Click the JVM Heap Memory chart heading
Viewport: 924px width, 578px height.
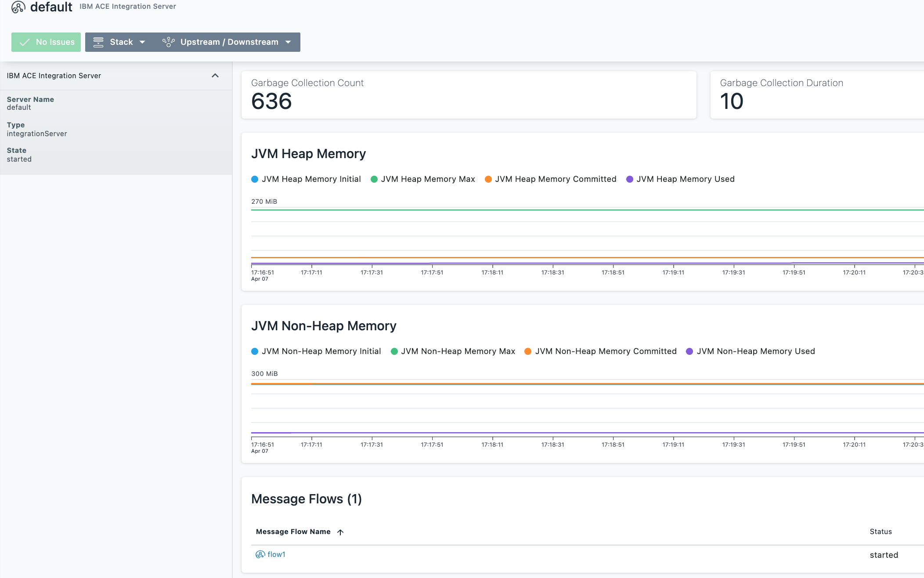(309, 154)
